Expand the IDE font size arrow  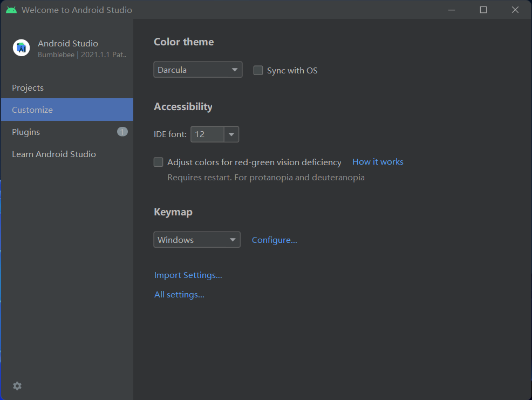[x=231, y=134]
